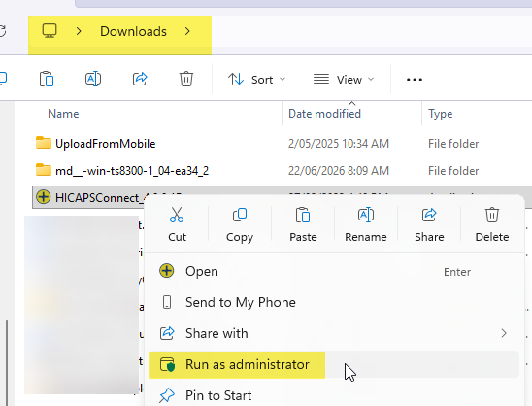Select Copy in the context menu
532x406 pixels.
click(x=240, y=224)
